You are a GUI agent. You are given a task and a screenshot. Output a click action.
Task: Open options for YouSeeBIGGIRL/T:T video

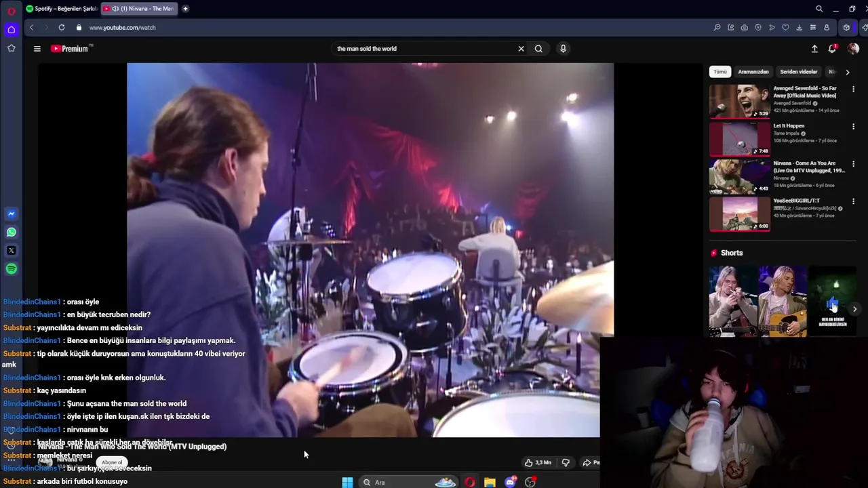853,201
